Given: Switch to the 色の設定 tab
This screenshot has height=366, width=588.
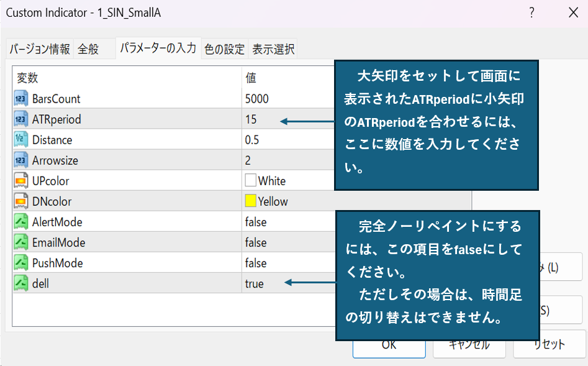Looking at the screenshot, I should coord(225,49).
